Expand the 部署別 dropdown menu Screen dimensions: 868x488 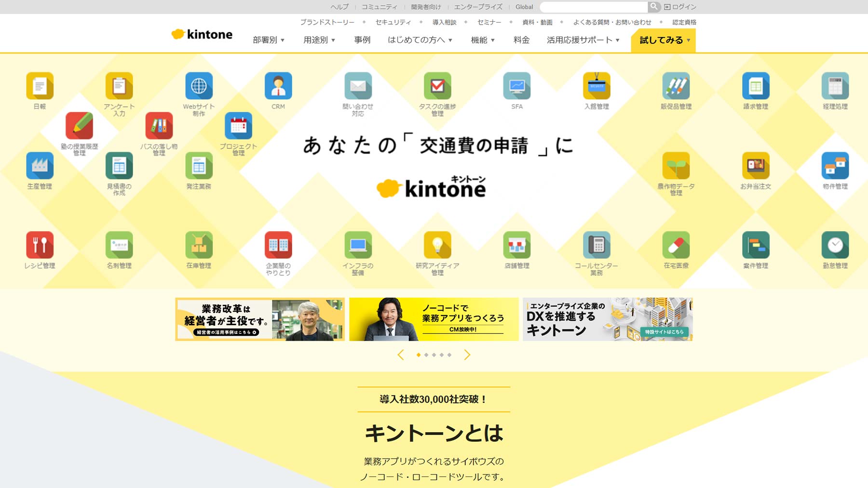point(269,40)
